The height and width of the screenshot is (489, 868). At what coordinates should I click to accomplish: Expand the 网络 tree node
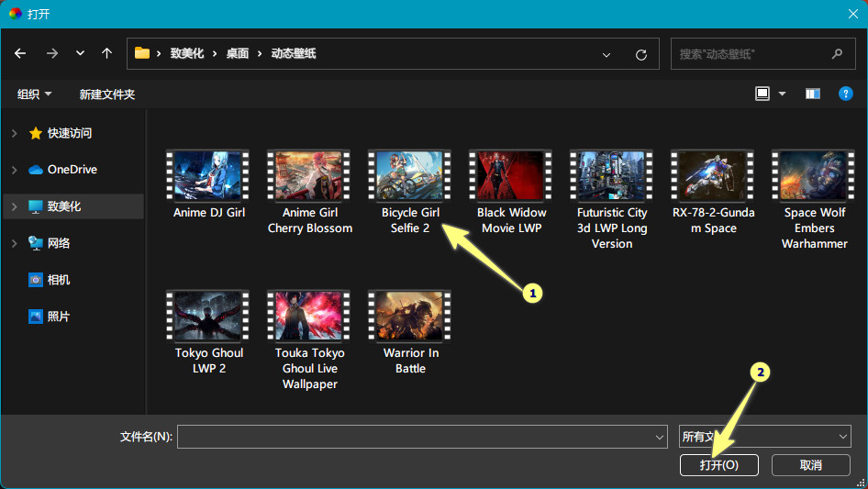tap(15, 243)
